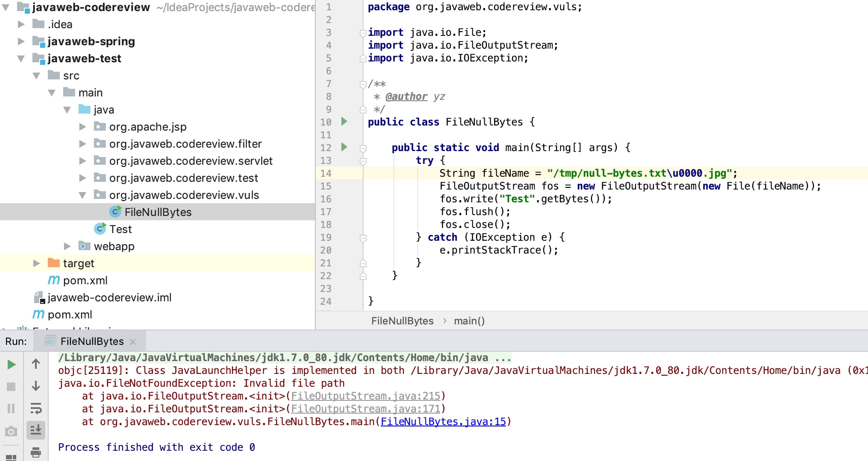Expand the target folder
This screenshot has width=868, height=461.
37,263
